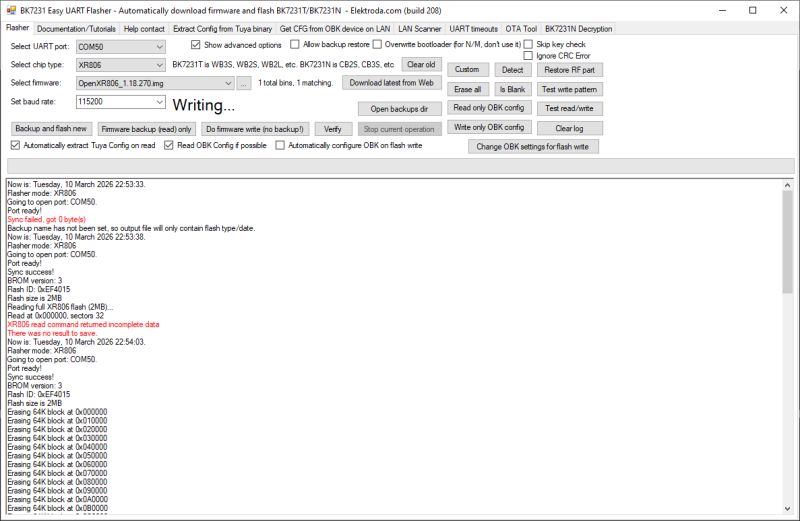The image size is (800, 521).
Task: Click Open backups dir button
Action: tap(399, 109)
